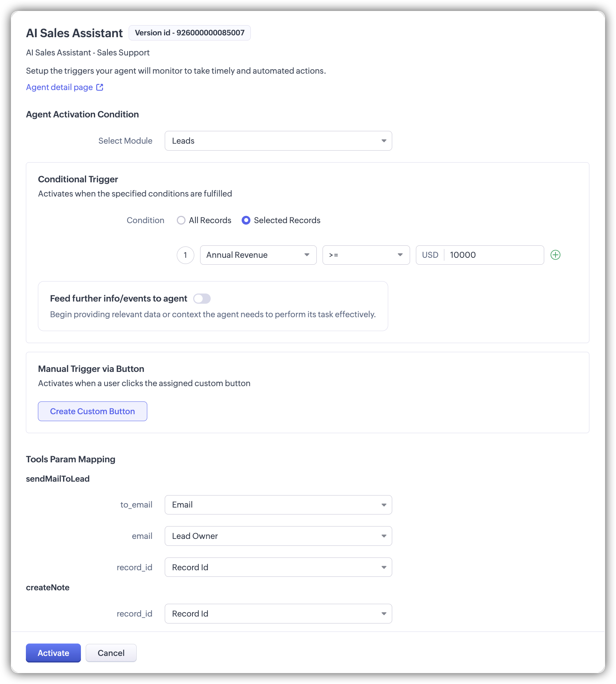Select the All Records radio button
The height and width of the screenshot is (684, 616).
(181, 220)
